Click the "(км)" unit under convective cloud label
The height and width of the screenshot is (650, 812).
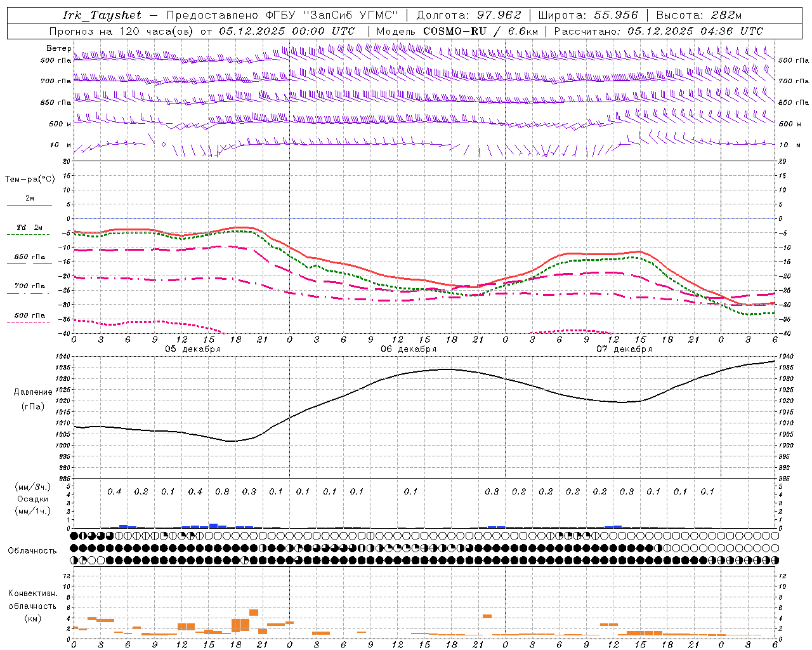33,618
